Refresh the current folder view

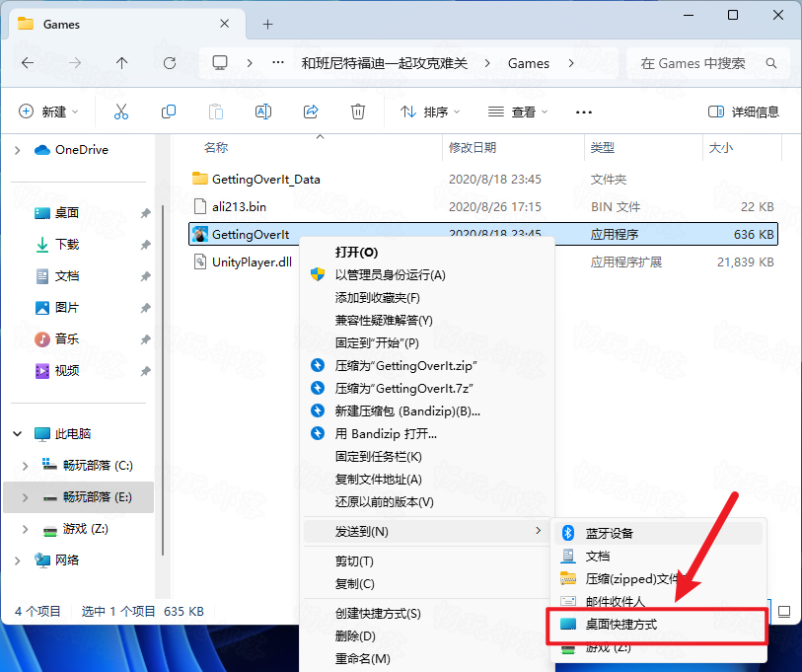pyautogui.click(x=170, y=63)
